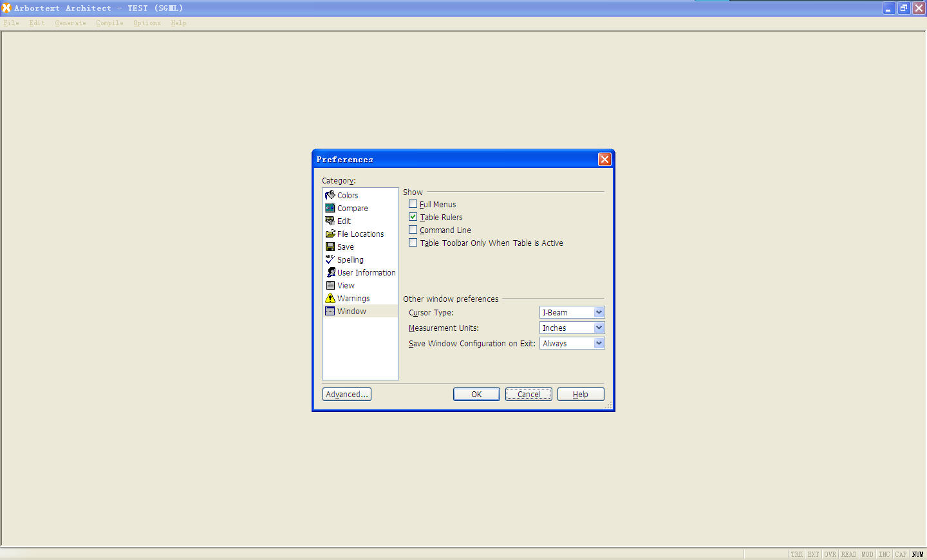This screenshot has height=560, width=927.
Task: Click the CAP status bar indicator
Action: point(901,554)
